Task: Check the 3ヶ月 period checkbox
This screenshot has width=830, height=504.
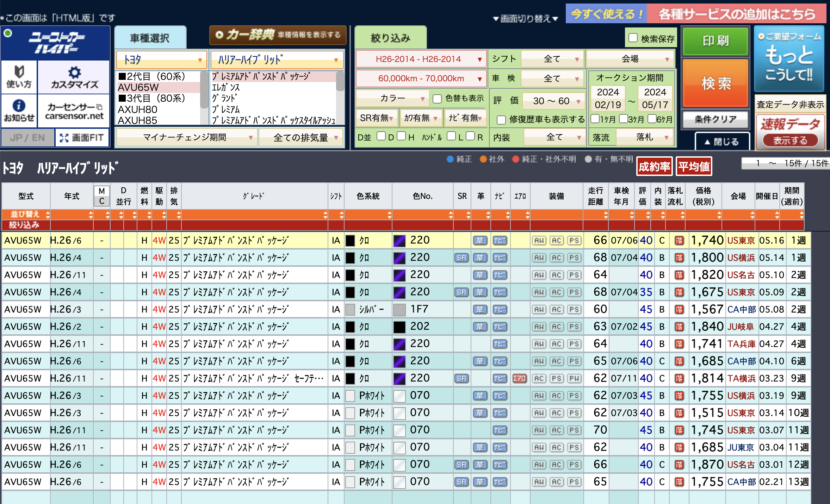Action: click(x=623, y=119)
